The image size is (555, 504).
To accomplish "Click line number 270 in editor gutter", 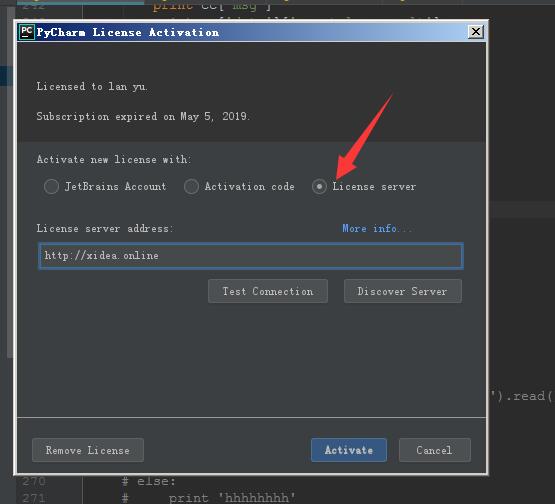I will tap(34, 481).
